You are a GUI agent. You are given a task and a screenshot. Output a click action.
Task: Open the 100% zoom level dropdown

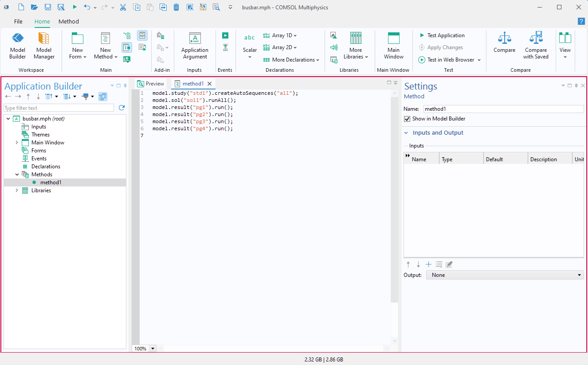[153, 349]
